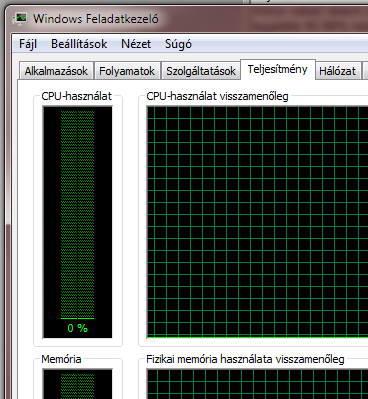Image resolution: width=368 pixels, height=399 pixels.
Task: Click the Fizikai memória használata history graph
Action: pyautogui.click(x=257, y=384)
